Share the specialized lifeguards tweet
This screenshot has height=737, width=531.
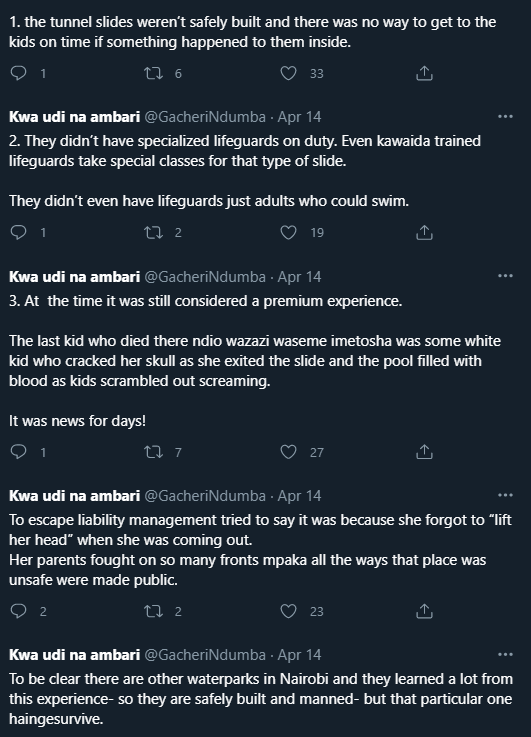[x=424, y=232]
